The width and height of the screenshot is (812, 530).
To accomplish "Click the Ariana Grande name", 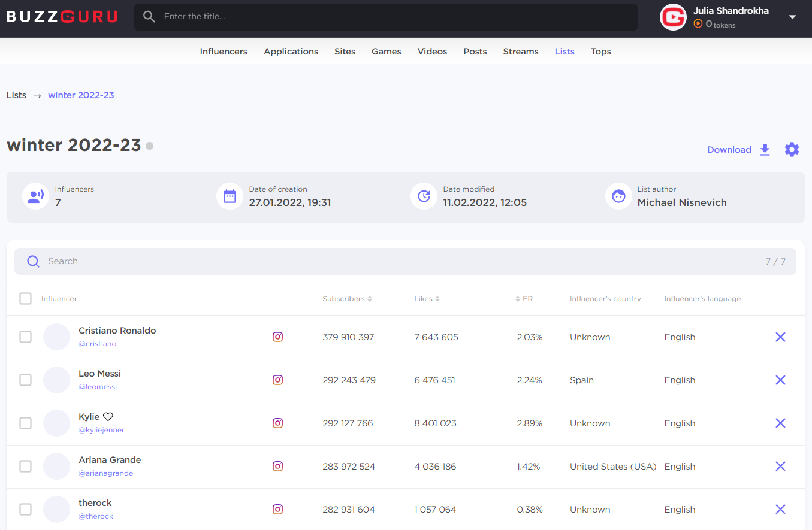I will (x=110, y=460).
